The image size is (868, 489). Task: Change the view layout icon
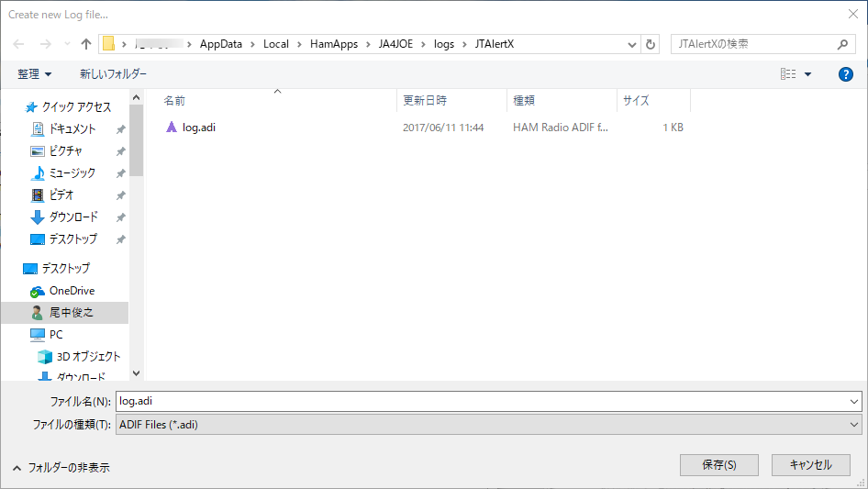click(x=788, y=73)
